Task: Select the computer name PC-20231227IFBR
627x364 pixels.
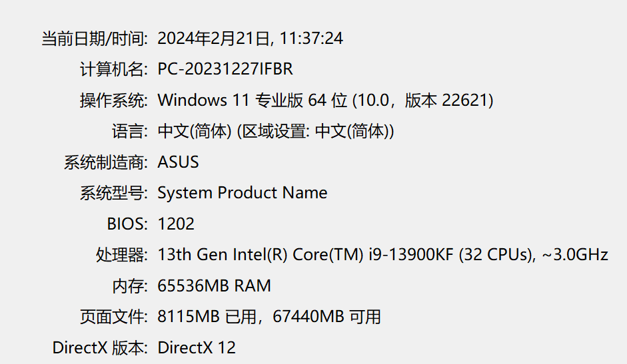Action: pos(225,69)
